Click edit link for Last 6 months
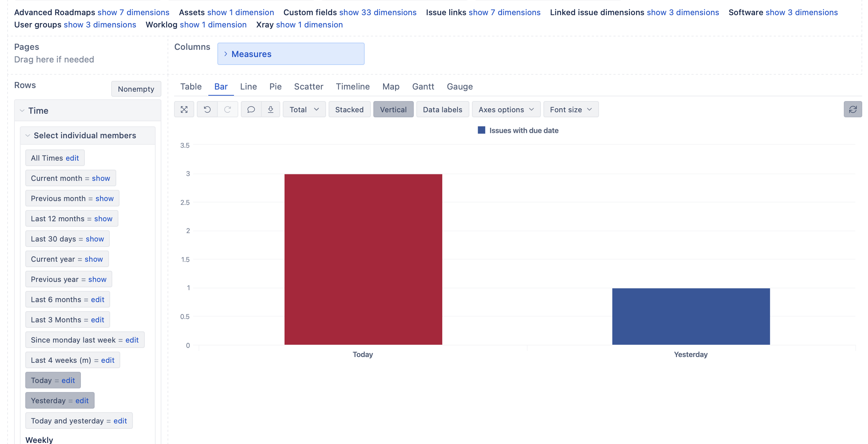This screenshot has width=868, height=444. coord(97,300)
